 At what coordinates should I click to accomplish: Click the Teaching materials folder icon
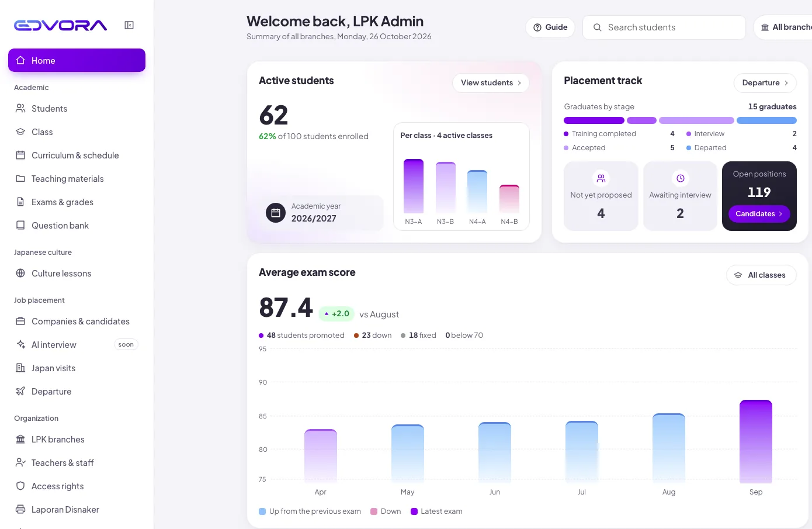20,179
